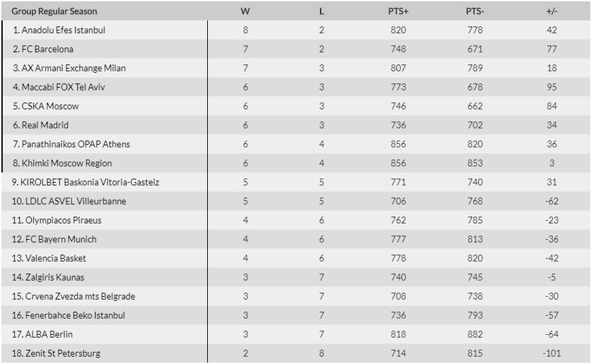Click the PTS+ column header
This screenshot has width=593, height=364.
398,12
